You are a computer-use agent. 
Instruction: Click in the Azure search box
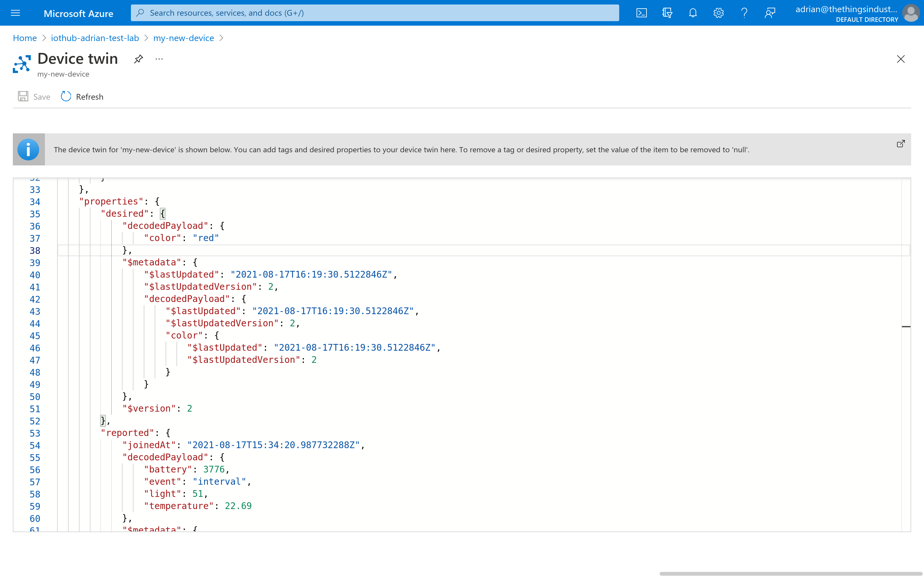point(374,13)
